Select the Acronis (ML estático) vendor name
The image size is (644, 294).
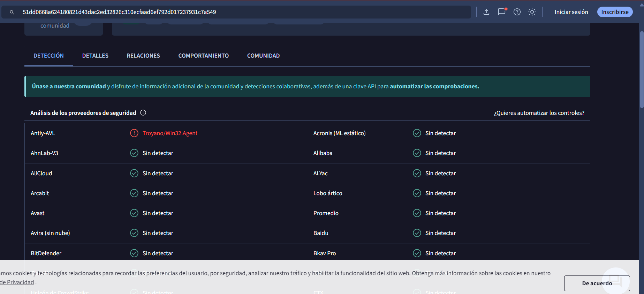[x=339, y=133]
